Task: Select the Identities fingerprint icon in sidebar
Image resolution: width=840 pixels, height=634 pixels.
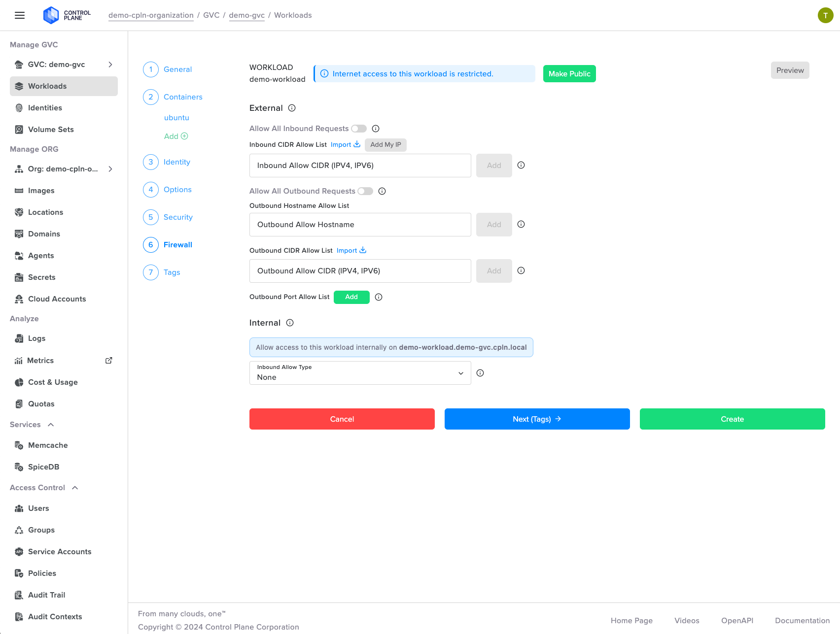Action: pyautogui.click(x=18, y=107)
